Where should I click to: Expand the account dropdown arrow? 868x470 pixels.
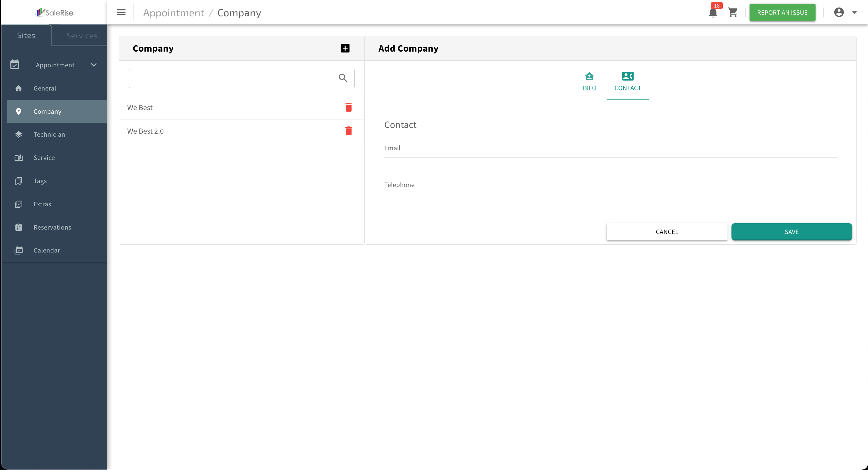click(854, 12)
